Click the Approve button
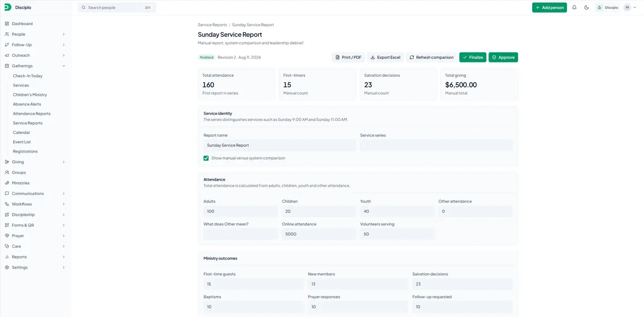Viewport: 644px width, 317px height. [x=503, y=57]
